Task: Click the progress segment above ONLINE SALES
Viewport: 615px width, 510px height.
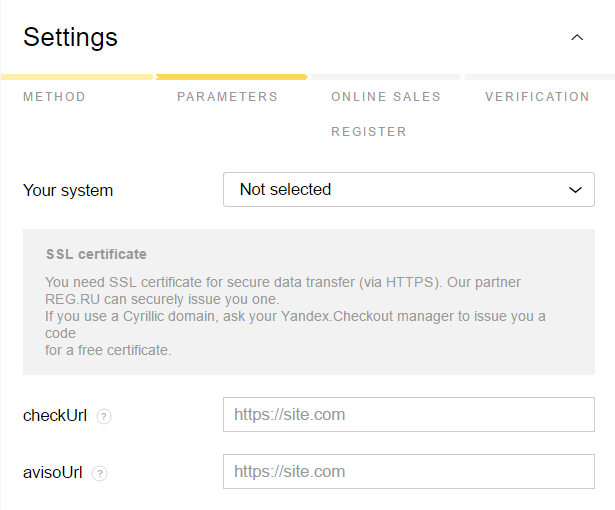Action: (386, 77)
